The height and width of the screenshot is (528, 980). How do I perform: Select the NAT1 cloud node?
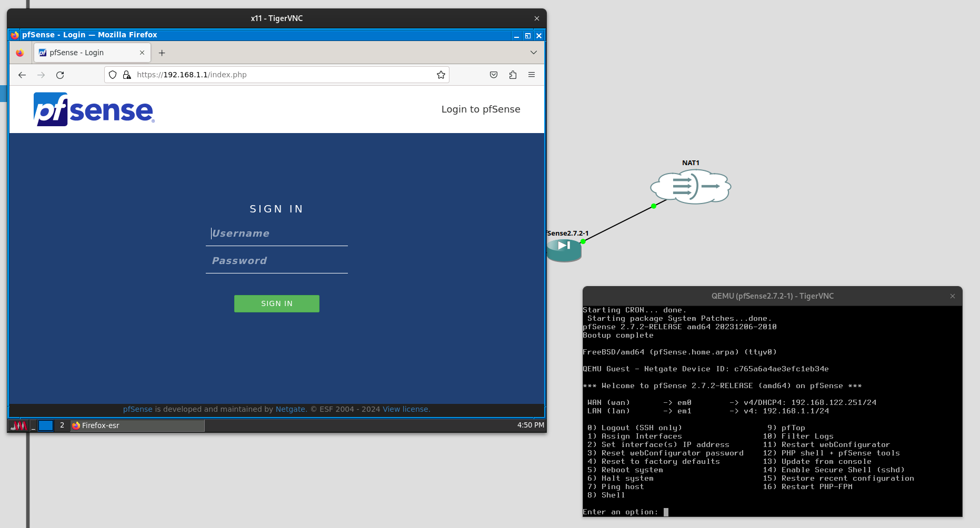click(x=691, y=186)
